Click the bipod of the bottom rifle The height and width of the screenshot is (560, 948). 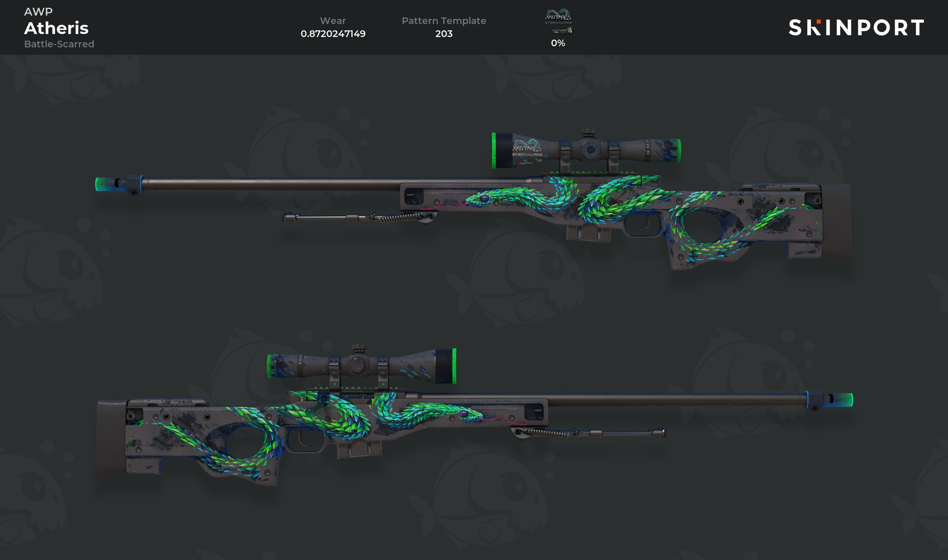tap(588, 433)
